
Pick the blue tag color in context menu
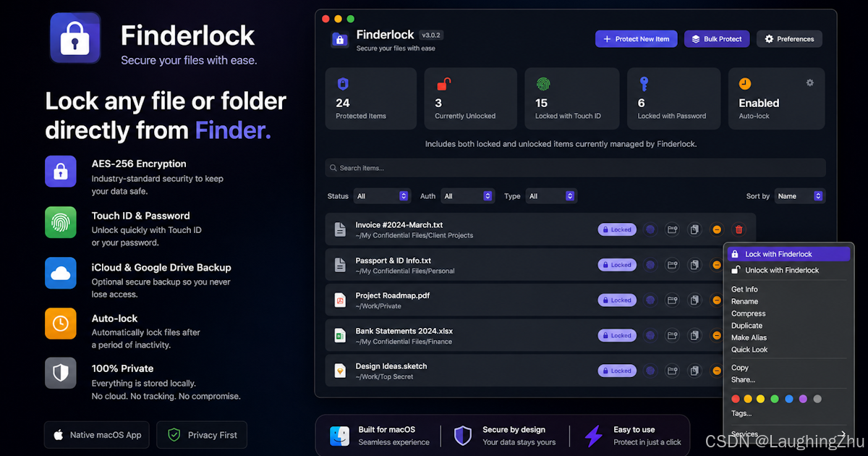click(x=789, y=399)
